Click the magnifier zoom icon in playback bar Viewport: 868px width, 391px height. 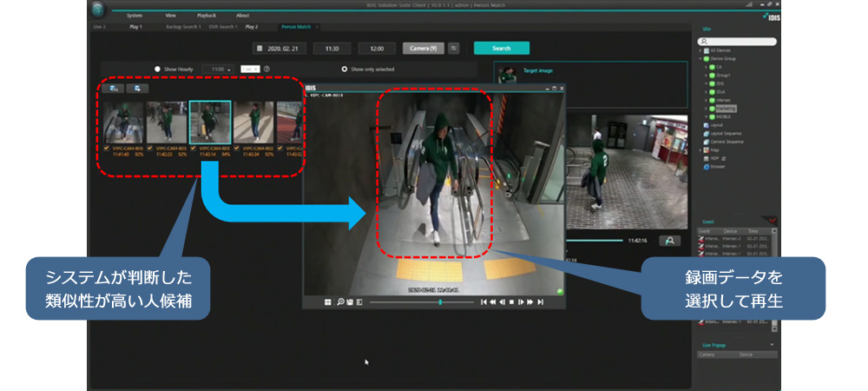[x=339, y=302]
